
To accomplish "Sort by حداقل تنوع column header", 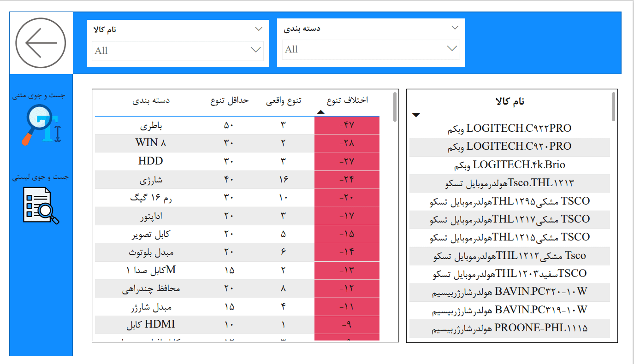I will pyautogui.click(x=230, y=100).
